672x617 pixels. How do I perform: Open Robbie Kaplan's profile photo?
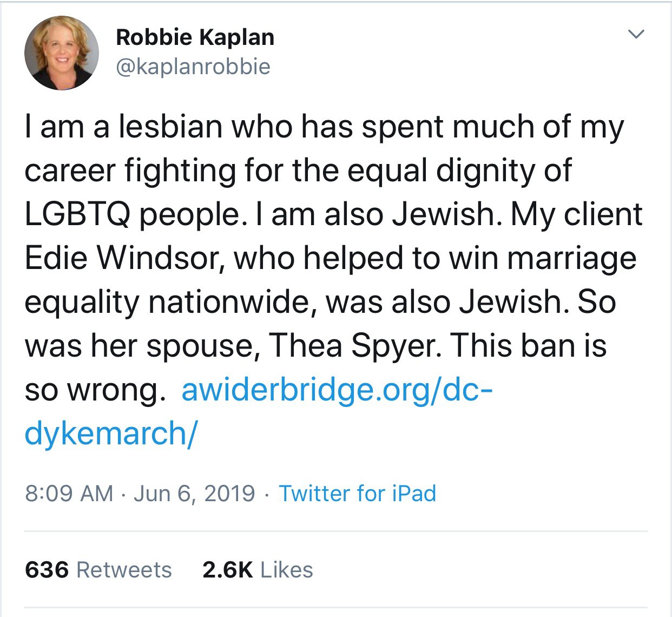pos(62,53)
